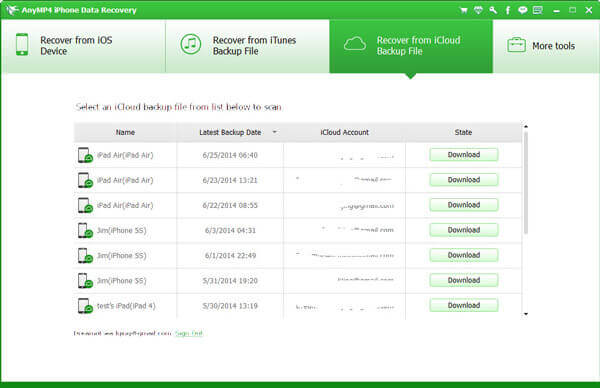The height and width of the screenshot is (388, 600).
Task: Click device icon in the 6/3/2014 04:31 row
Action: click(85, 231)
